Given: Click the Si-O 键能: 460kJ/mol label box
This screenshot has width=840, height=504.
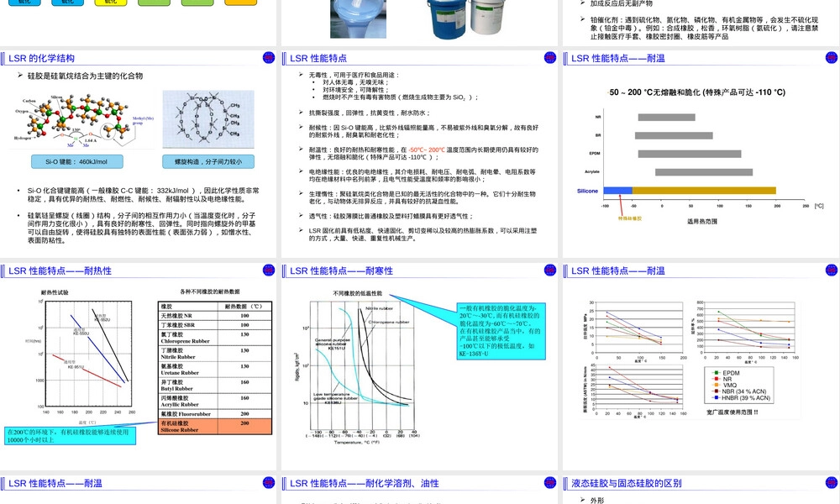Looking at the screenshot, I should [76, 162].
